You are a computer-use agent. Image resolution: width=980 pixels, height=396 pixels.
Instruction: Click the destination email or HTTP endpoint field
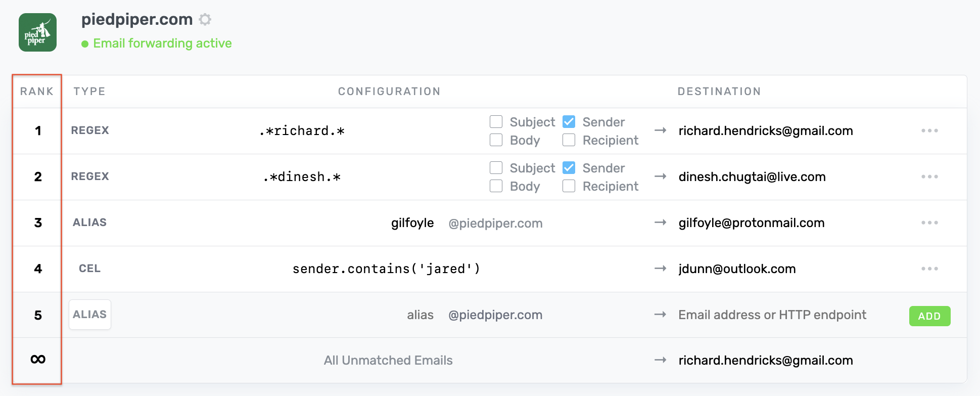(x=772, y=315)
